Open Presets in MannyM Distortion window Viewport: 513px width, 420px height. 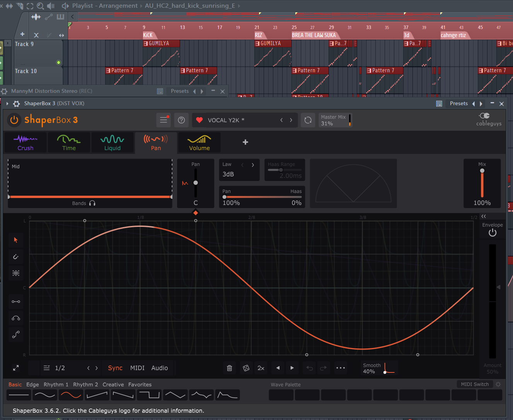click(x=180, y=91)
